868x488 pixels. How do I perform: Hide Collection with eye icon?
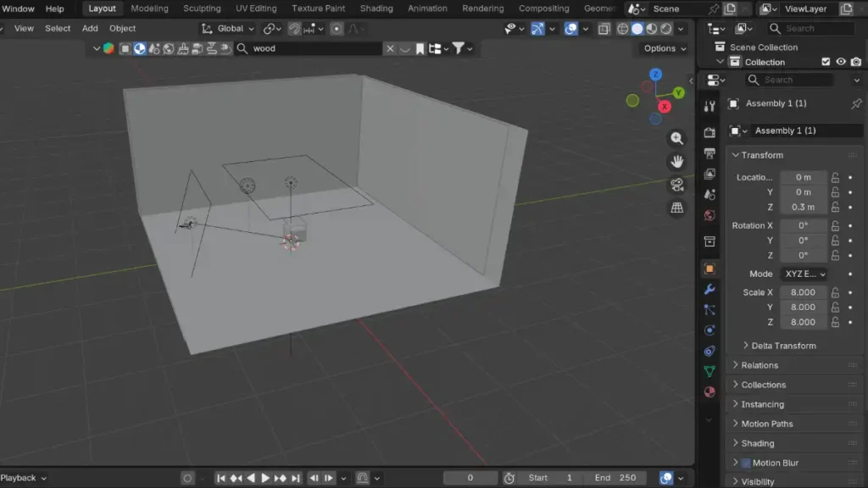pos(840,62)
